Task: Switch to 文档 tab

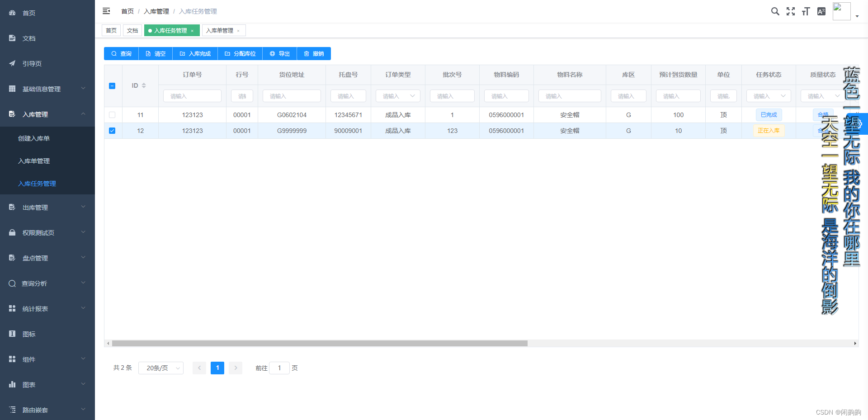Action: click(x=132, y=30)
